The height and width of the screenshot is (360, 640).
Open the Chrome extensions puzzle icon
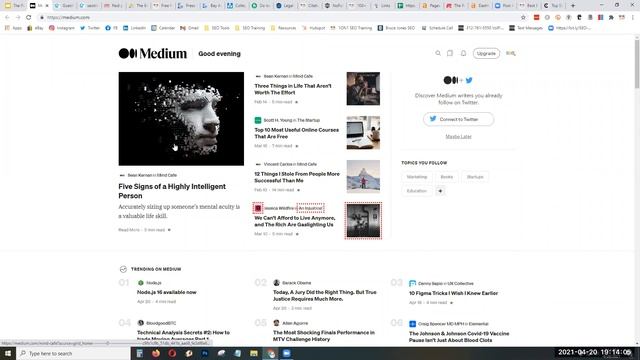pyautogui.click(x=611, y=18)
